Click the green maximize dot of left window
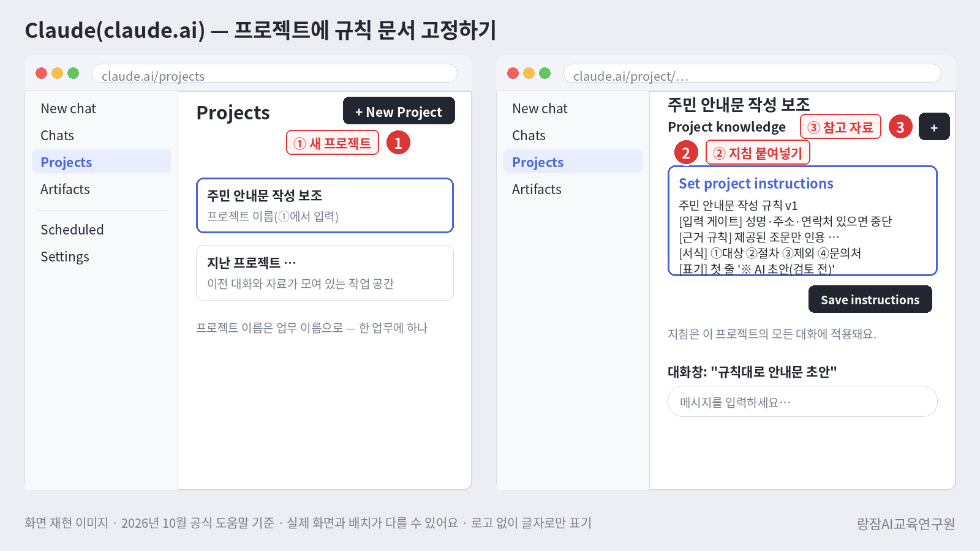980x551 pixels. point(73,73)
